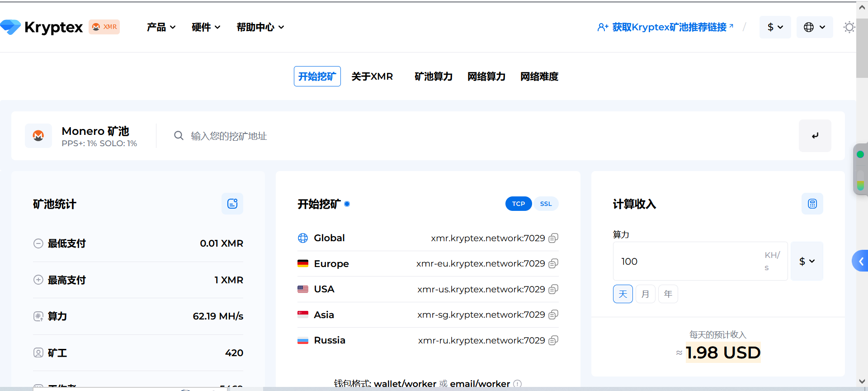Copy the Global server address
The width and height of the screenshot is (868, 391).
553,238
